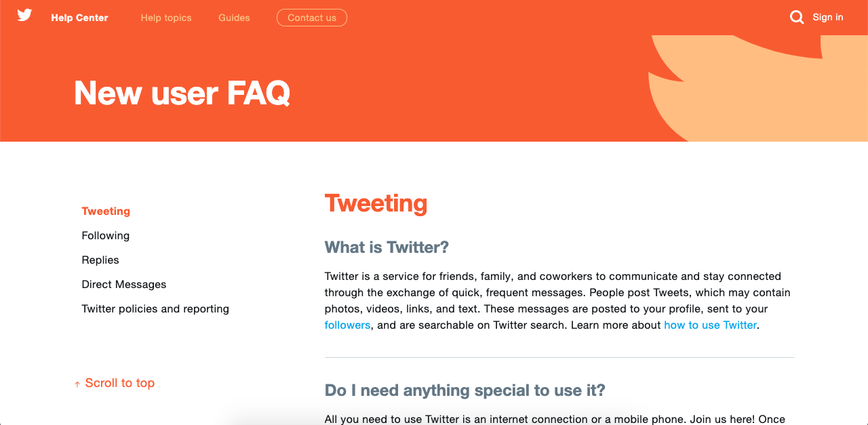Select Tweeting in the sidebar

point(106,211)
